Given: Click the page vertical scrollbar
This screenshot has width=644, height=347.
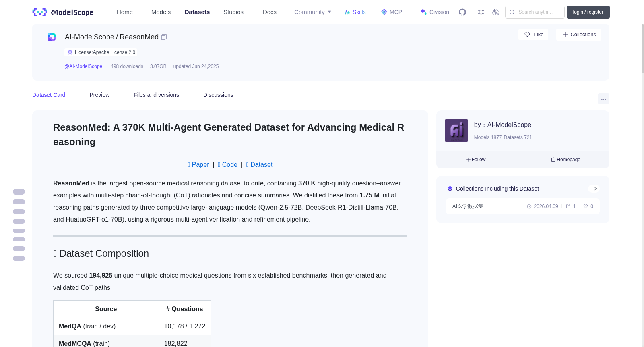Looking at the screenshot, I should point(642,48).
